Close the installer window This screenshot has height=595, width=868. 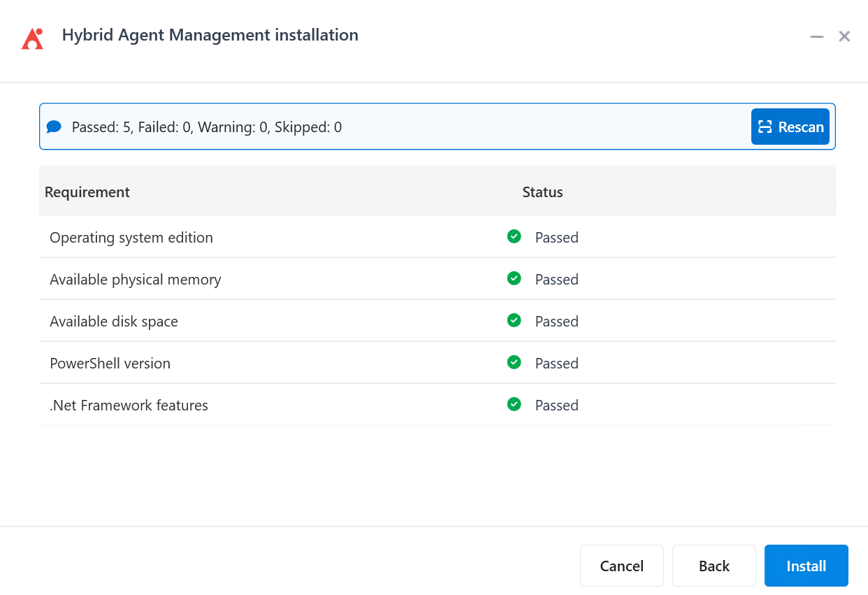(x=844, y=36)
